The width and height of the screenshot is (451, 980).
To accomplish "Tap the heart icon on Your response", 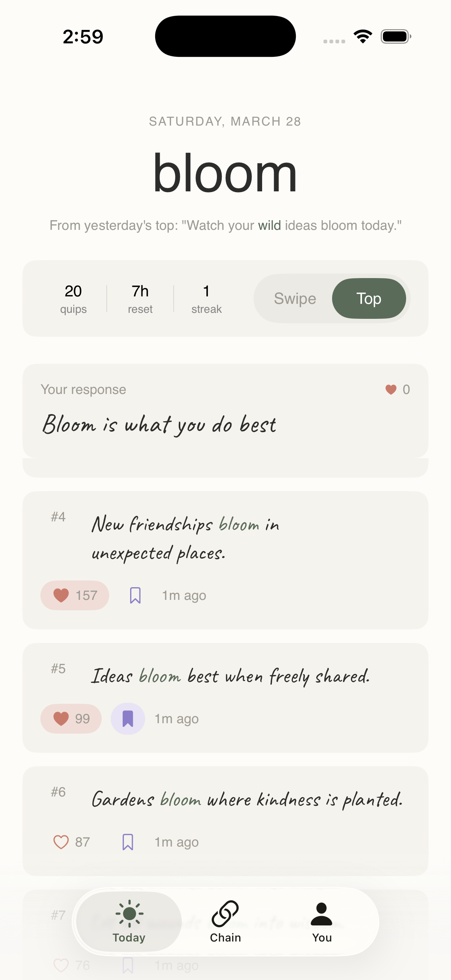I will point(391,389).
